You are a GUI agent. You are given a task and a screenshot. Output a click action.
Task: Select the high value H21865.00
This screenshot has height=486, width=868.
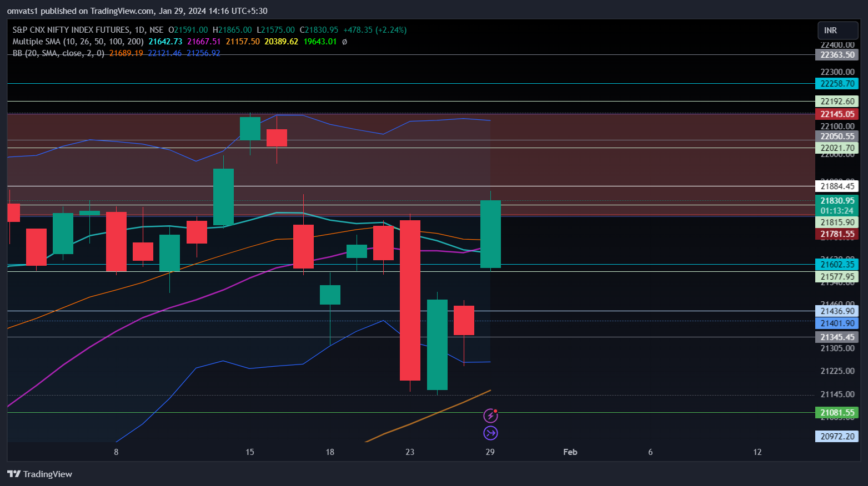click(232, 30)
